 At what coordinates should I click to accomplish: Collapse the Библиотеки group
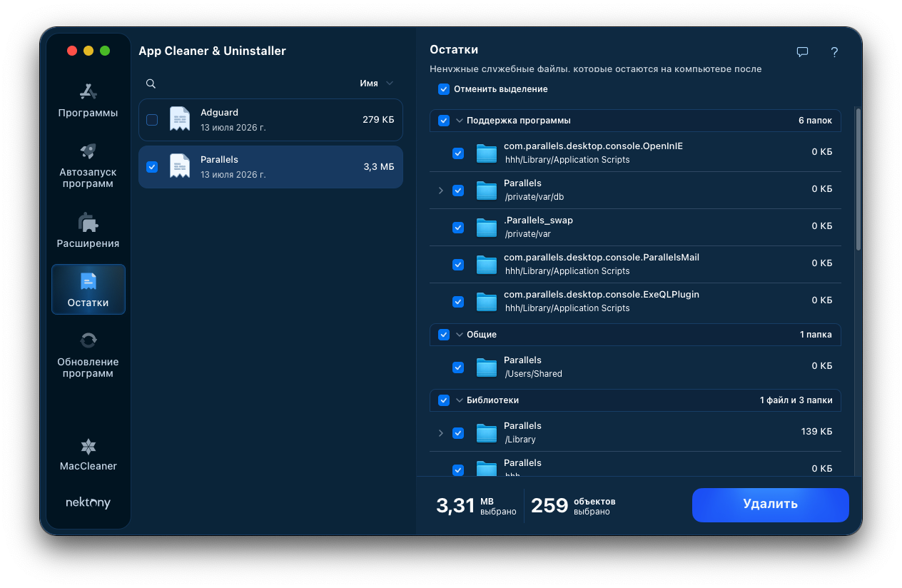460,400
